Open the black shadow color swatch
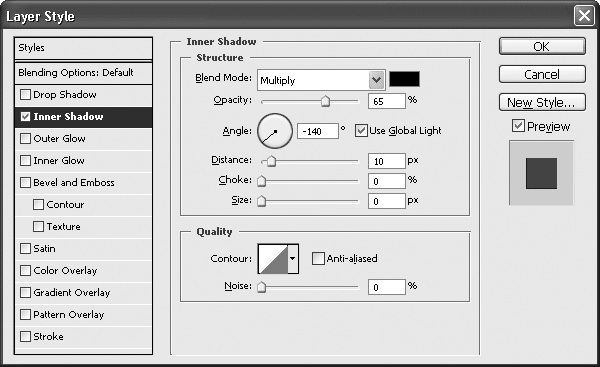The image size is (600, 367). click(404, 79)
